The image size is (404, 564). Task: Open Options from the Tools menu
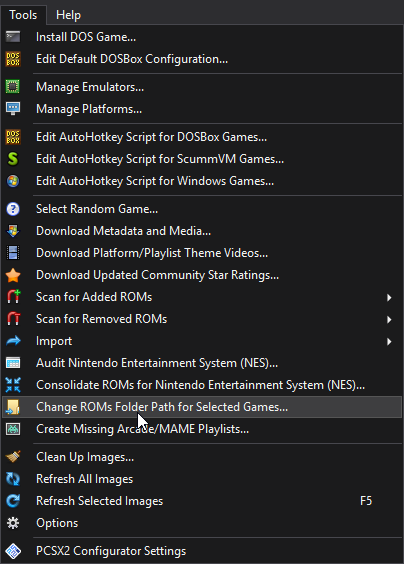pyautogui.click(x=202, y=523)
